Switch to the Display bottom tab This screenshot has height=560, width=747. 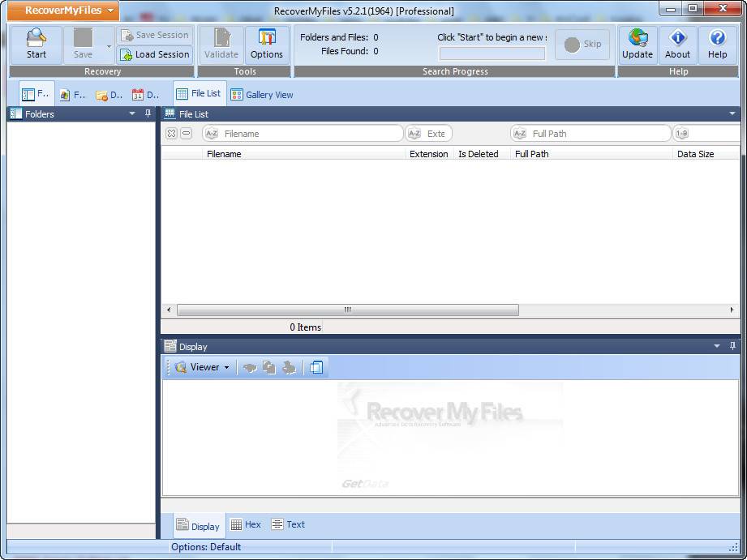click(x=198, y=526)
